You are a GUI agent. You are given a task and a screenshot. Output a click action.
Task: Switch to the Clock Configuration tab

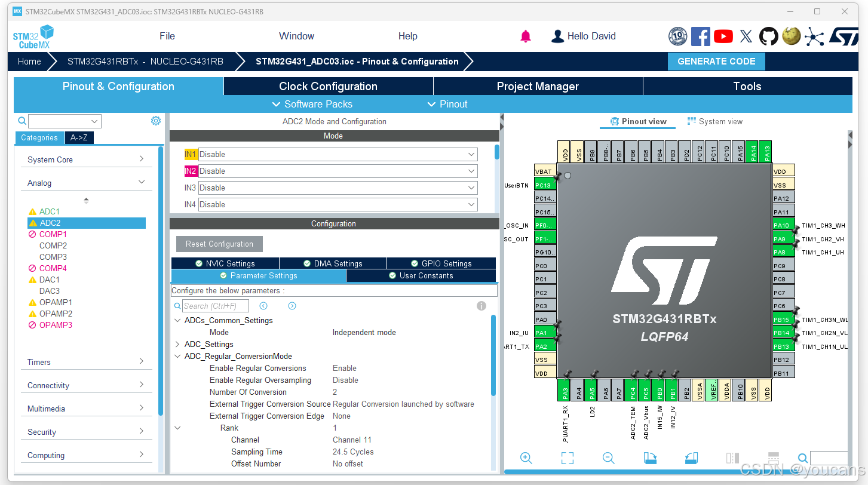329,86
